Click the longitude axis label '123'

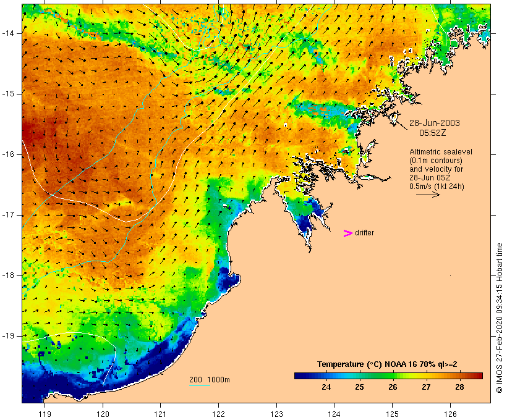(x=276, y=414)
